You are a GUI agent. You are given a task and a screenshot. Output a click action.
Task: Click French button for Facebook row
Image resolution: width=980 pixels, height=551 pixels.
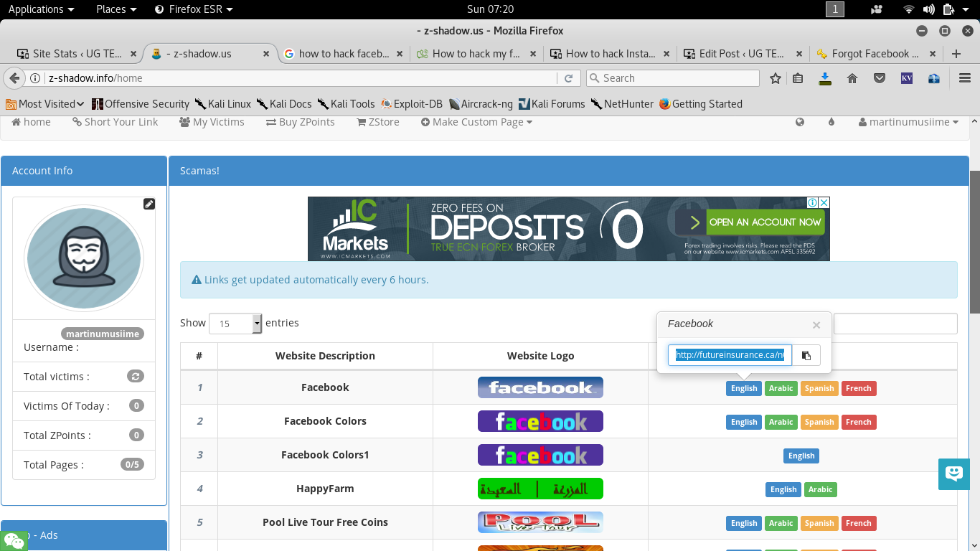[x=859, y=388]
